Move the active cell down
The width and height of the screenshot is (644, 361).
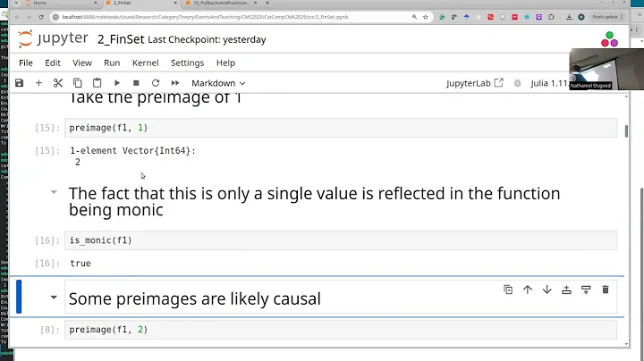[547, 290]
